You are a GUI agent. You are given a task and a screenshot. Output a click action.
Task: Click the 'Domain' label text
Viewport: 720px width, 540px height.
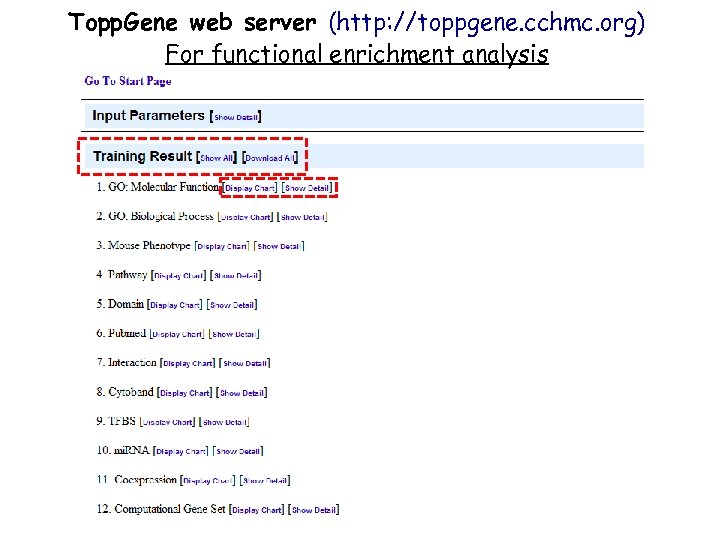(126, 304)
